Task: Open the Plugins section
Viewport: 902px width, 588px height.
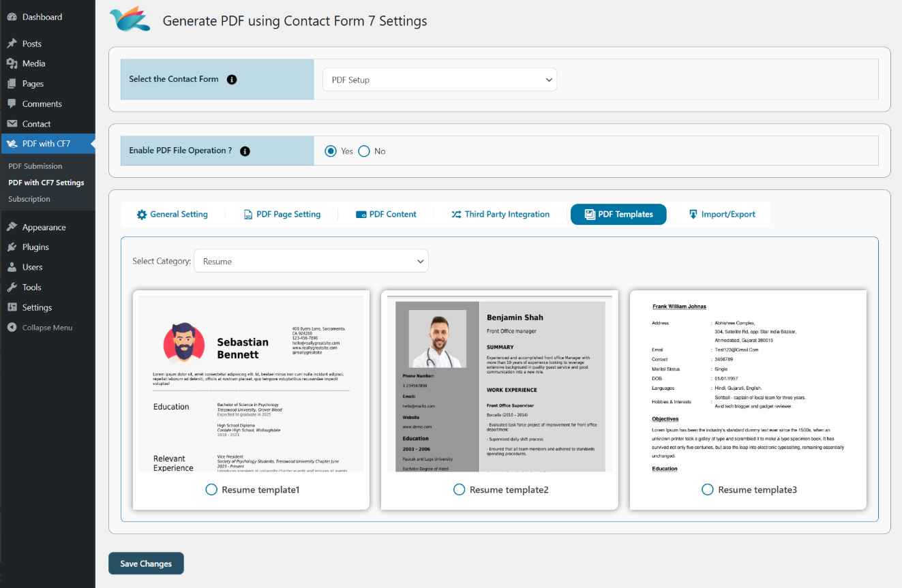Action: [x=33, y=247]
